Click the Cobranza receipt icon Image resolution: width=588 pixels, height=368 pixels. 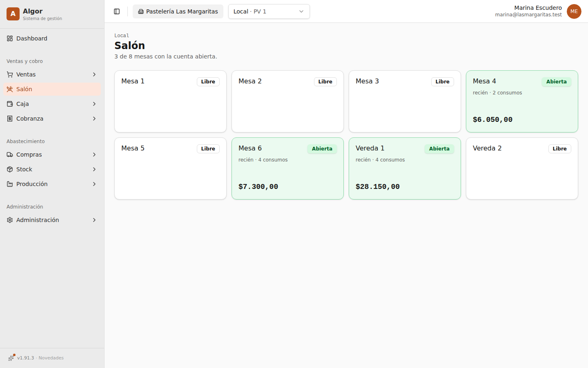pyautogui.click(x=10, y=119)
